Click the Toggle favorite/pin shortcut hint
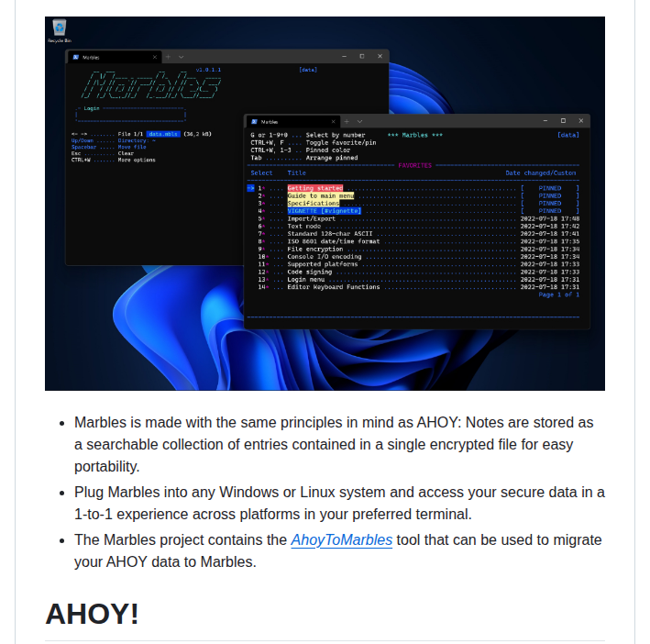Image resolution: width=650 pixels, height=644 pixels. [341, 142]
